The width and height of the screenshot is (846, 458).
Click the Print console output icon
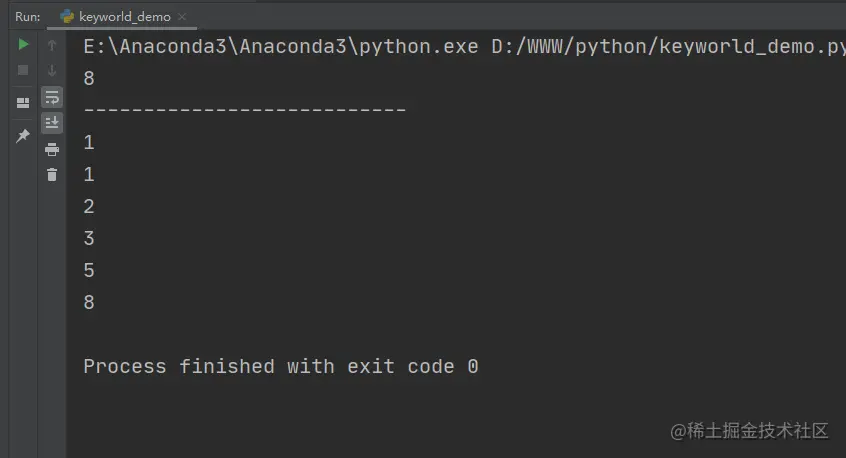(52, 149)
